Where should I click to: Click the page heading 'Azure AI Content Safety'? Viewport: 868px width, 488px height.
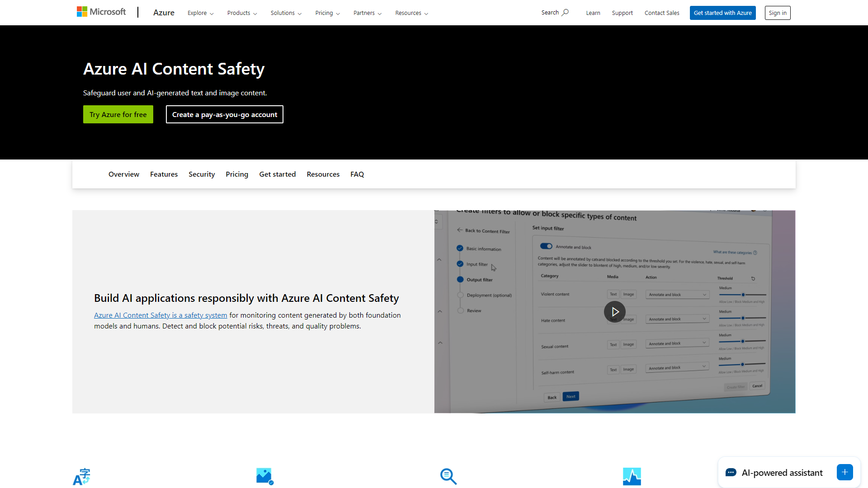(174, 69)
